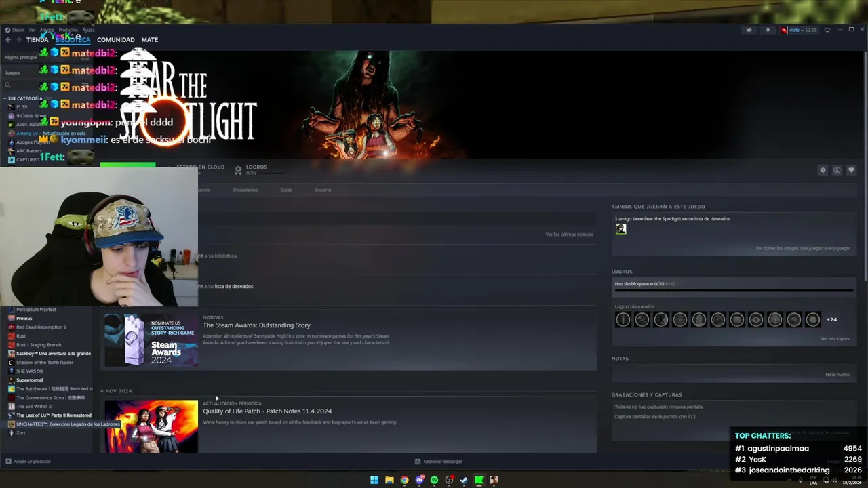868x488 pixels.
Task: Open the TIENDA tab
Action: pyautogui.click(x=37, y=40)
